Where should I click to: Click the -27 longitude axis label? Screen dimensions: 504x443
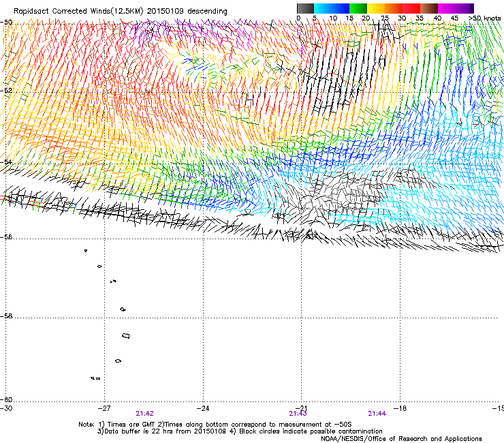[104, 408]
